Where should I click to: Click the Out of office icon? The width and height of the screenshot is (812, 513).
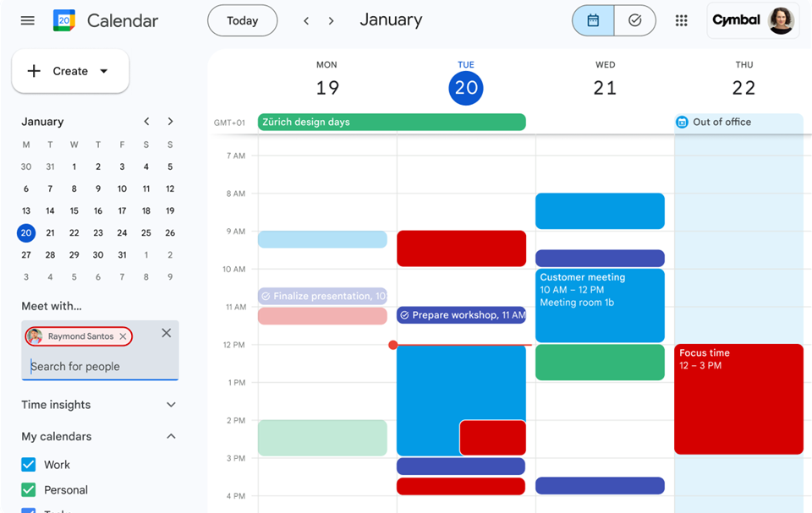tap(682, 123)
